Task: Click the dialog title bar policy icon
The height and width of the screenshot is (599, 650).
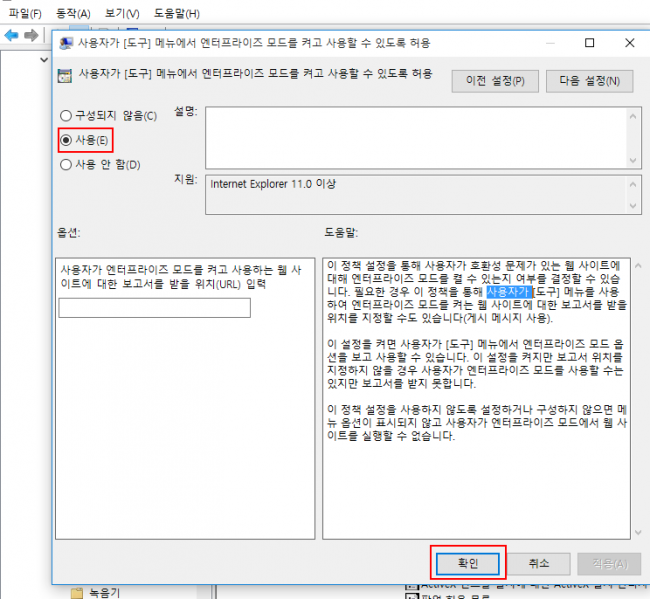Action: pyautogui.click(x=66, y=43)
